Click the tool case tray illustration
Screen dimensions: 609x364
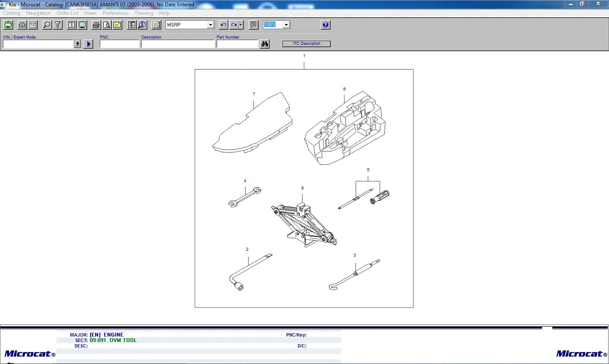[x=345, y=129]
